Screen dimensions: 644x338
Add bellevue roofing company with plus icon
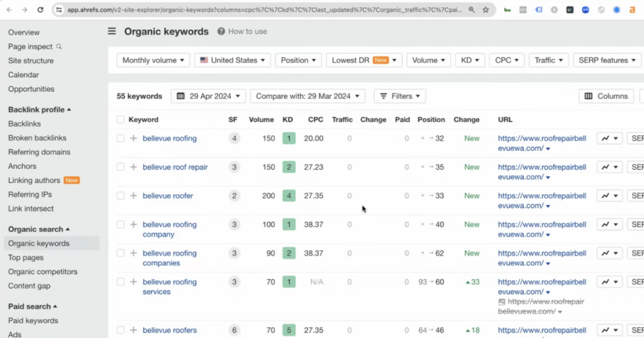tap(133, 224)
